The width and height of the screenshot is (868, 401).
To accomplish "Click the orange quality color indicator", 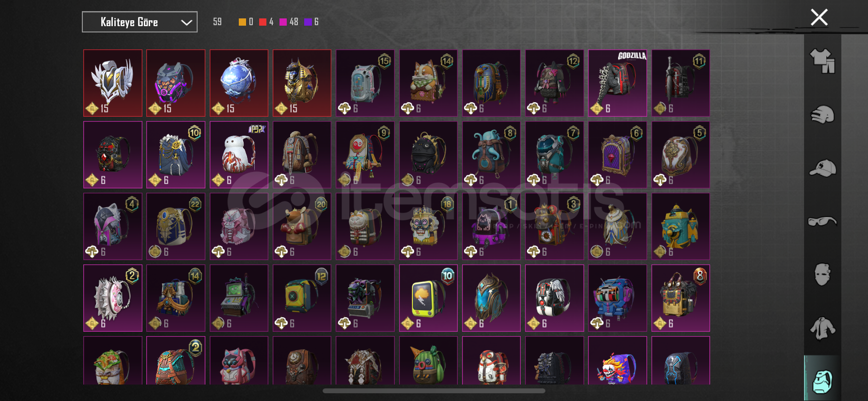I will tap(242, 22).
